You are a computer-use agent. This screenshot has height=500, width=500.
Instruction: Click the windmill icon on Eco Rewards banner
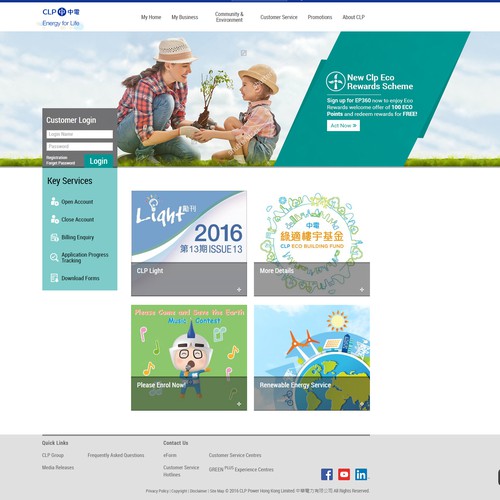(335, 81)
